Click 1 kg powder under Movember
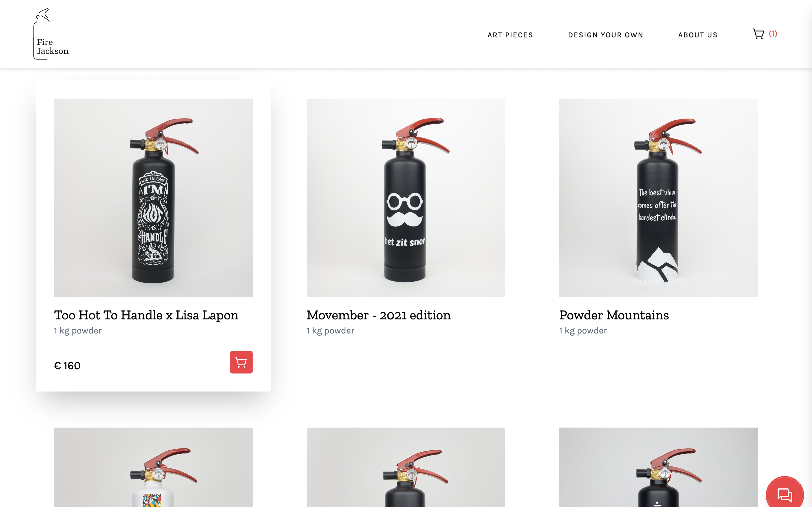 tap(330, 331)
